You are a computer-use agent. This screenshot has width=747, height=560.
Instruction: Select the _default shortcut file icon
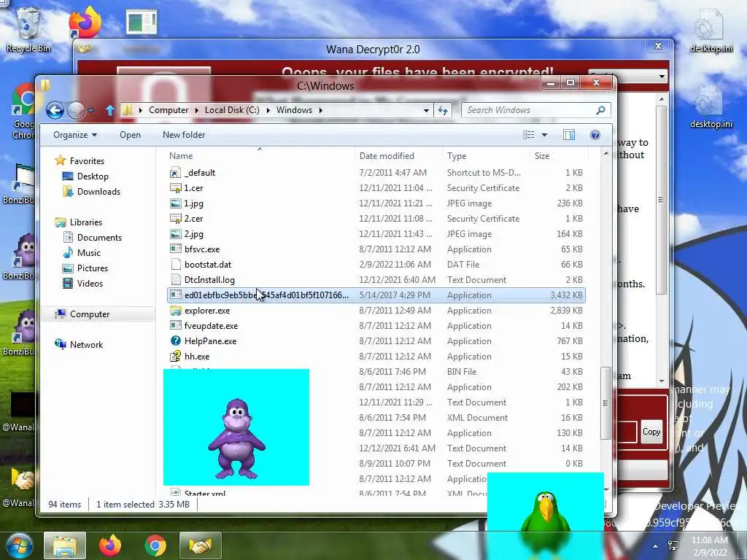(175, 173)
